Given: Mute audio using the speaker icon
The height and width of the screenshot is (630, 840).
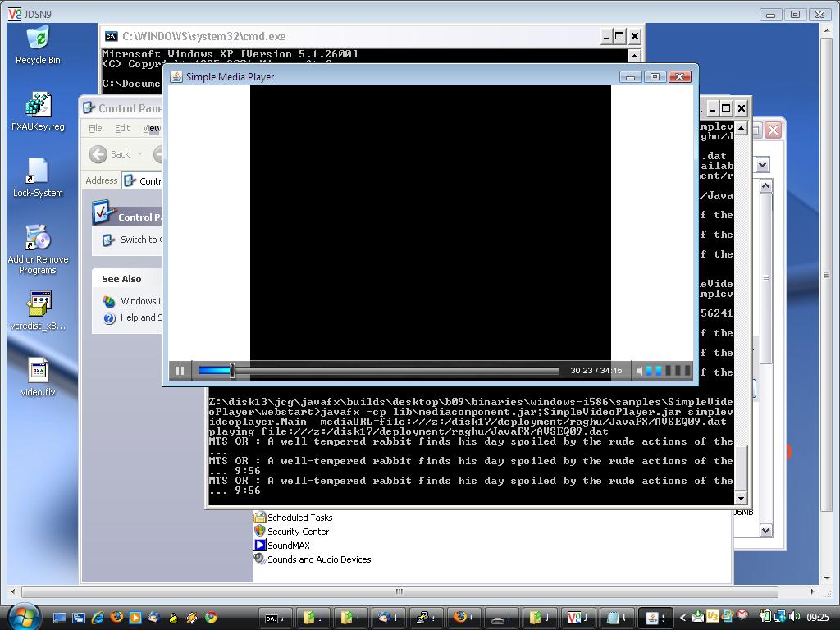Looking at the screenshot, I should pos(640,371).
